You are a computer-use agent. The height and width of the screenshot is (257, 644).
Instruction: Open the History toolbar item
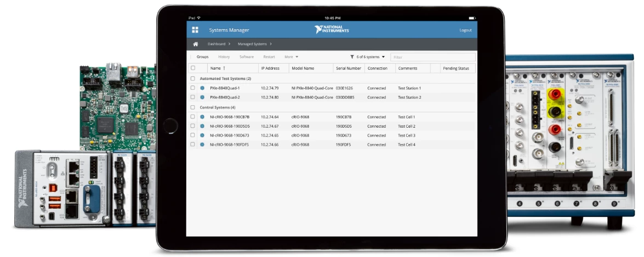224,57
